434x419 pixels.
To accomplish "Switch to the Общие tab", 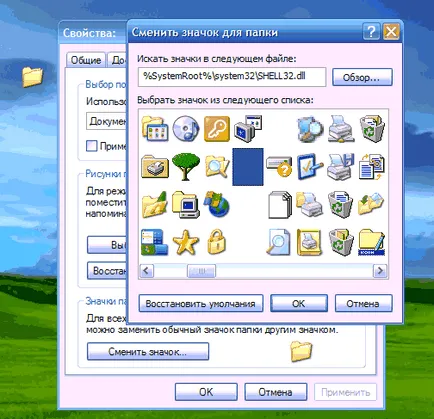I will tap(86, 60).
